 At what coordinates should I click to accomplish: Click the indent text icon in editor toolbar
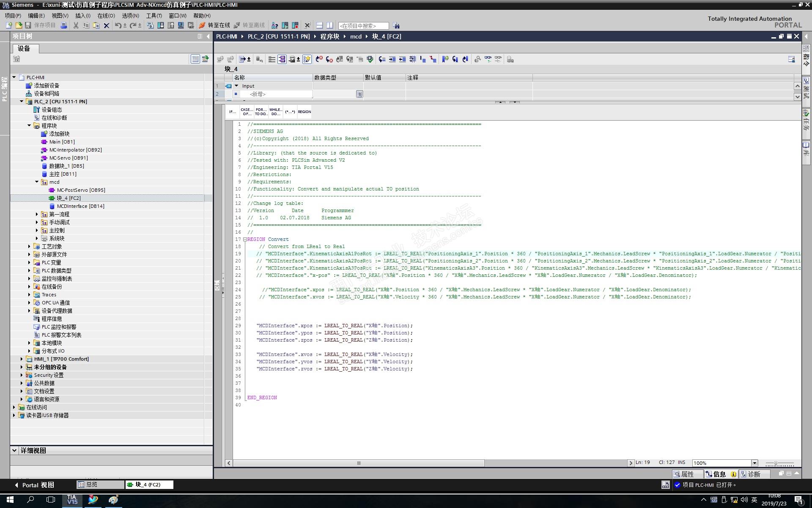(392, 59)
